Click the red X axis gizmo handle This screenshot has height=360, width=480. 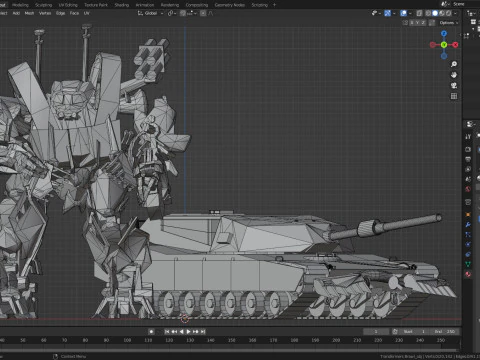point(455,45)
